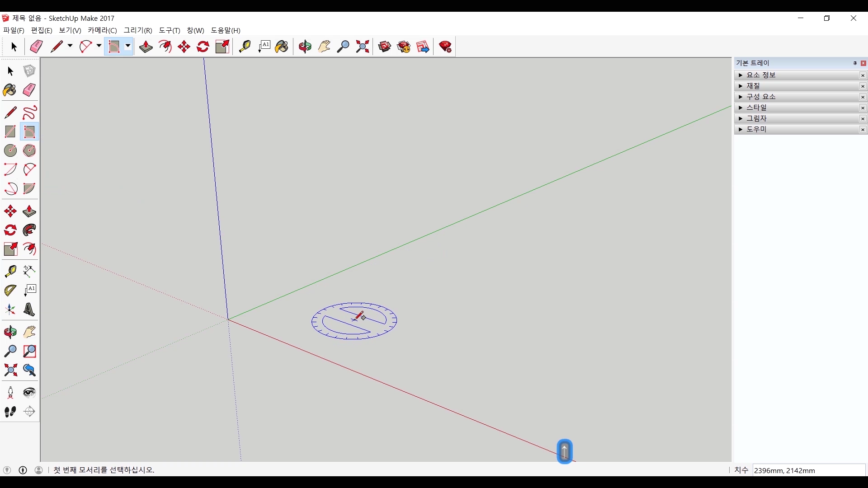Toggle the pin on default tray panel
This screenshot has height=488, width=868.
pos(855,63)
